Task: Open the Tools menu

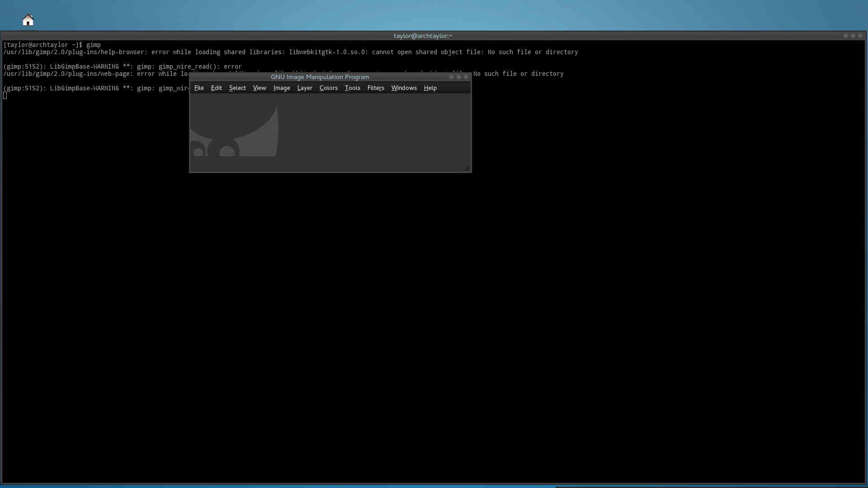Action: (352, 88)
